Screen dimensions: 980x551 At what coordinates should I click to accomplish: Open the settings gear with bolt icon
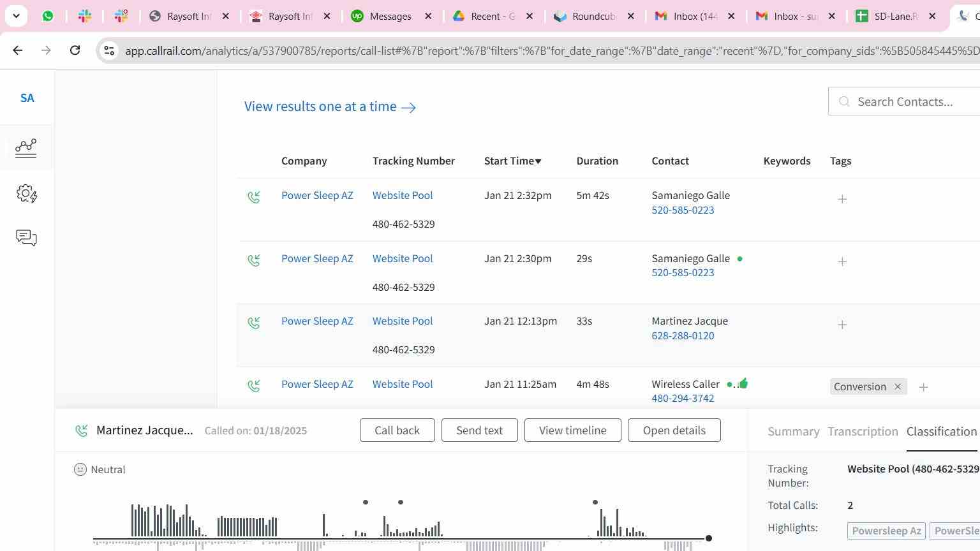pyautogui.click(x=26, y=194)
